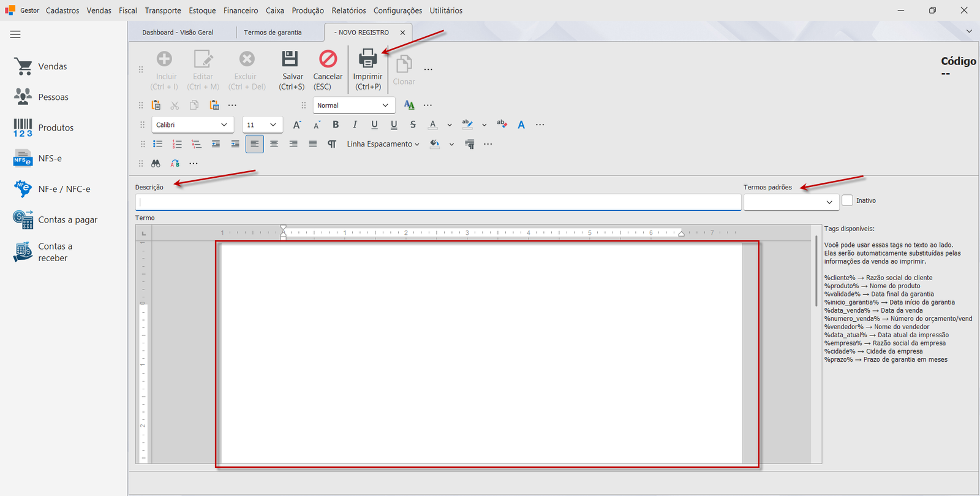This screenshot has height=496, width=980.
Task: Toggle italic formatting
Action: (355, 124)
